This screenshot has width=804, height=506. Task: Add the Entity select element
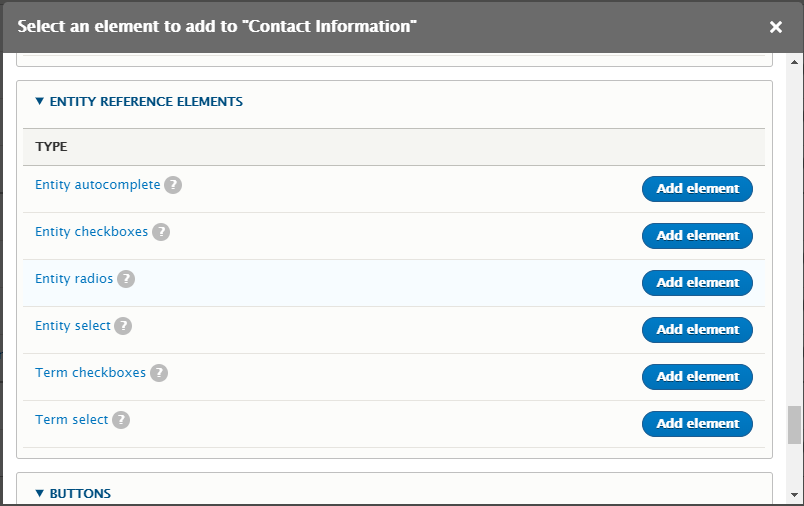click(x=697, y=330)
